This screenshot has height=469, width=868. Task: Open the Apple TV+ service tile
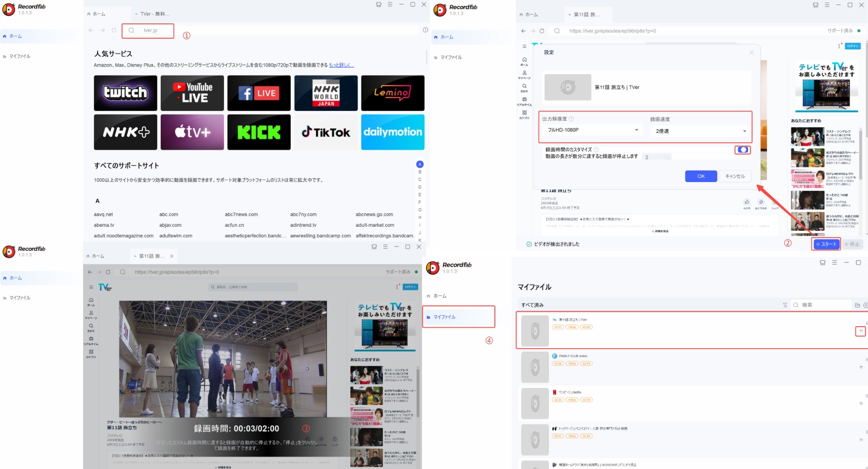(192, 132)
